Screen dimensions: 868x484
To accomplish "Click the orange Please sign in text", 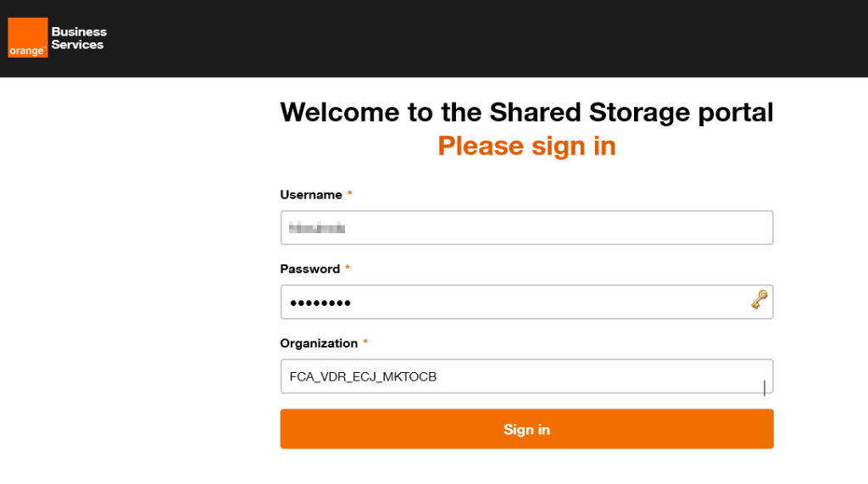I will 526,146.
